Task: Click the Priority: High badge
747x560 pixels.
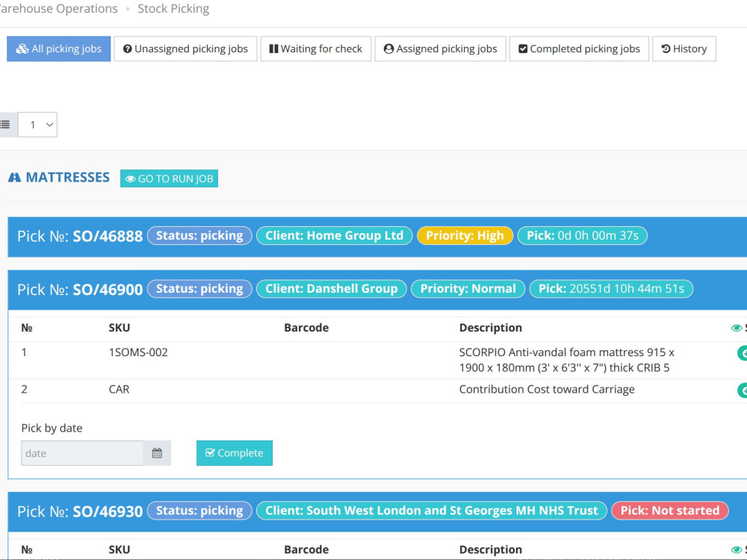Action: tap(465, 236)
